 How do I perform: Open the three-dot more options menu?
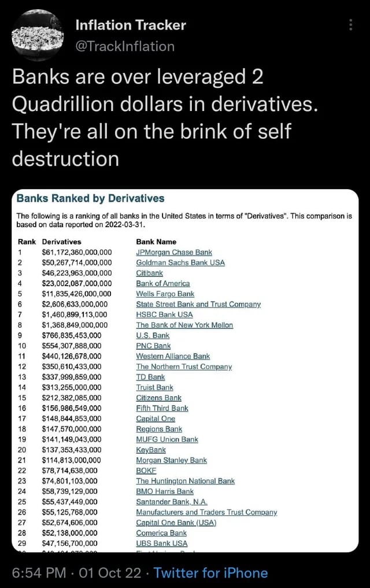pos(350,25)
